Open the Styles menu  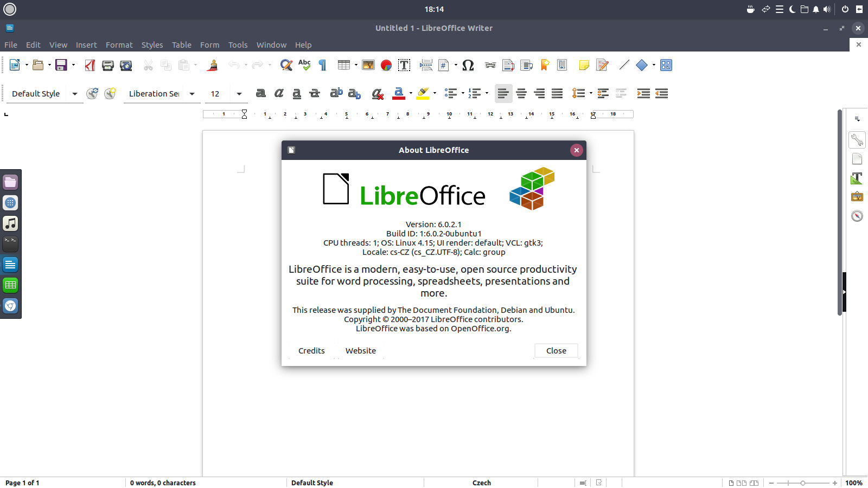point(152,45)
